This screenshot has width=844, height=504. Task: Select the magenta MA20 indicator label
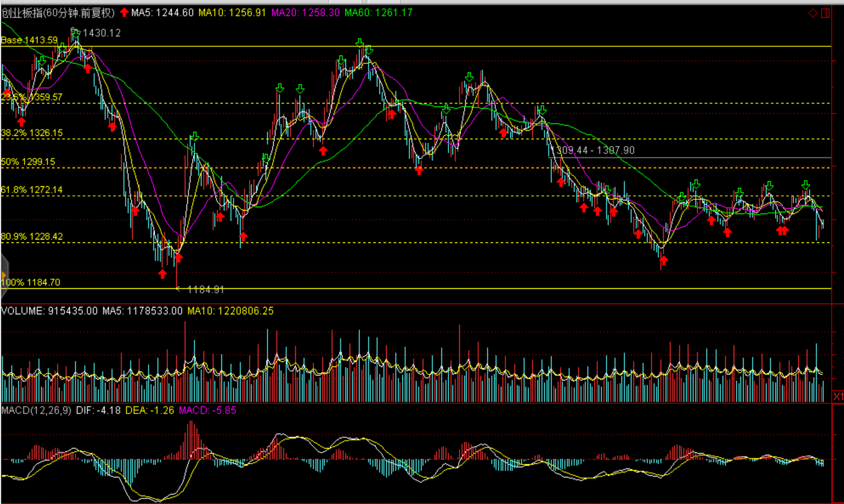(x=305, y=12)
